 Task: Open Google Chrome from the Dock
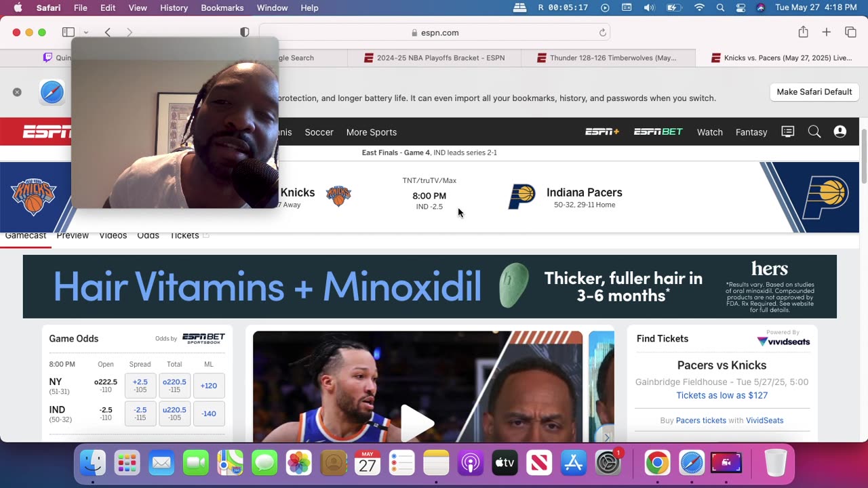pyautogui.click(x=656, y=463)
